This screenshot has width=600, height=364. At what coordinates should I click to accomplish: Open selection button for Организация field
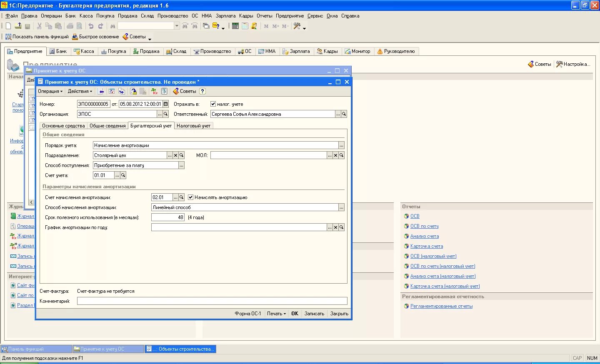(x=160, y=114)
